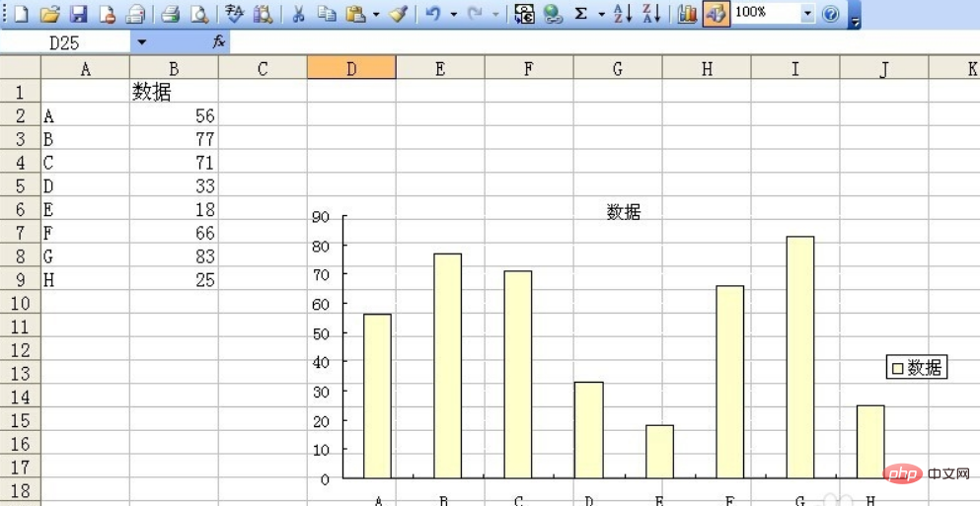Select cell with value 71
The width and height of the screenshot is (980, 506).
175,162
